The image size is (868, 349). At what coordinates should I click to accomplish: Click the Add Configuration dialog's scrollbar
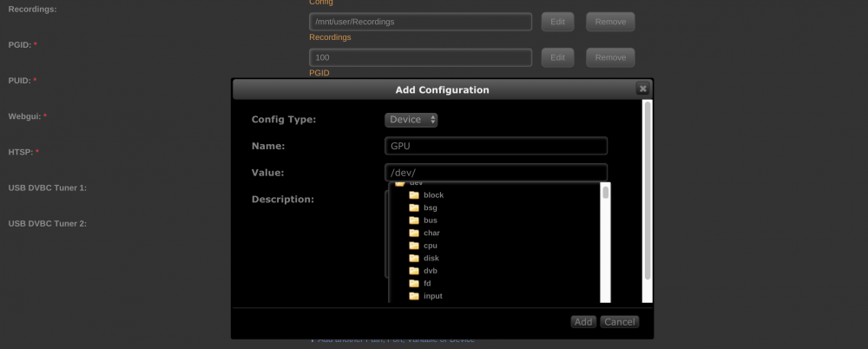click(648, 201)
